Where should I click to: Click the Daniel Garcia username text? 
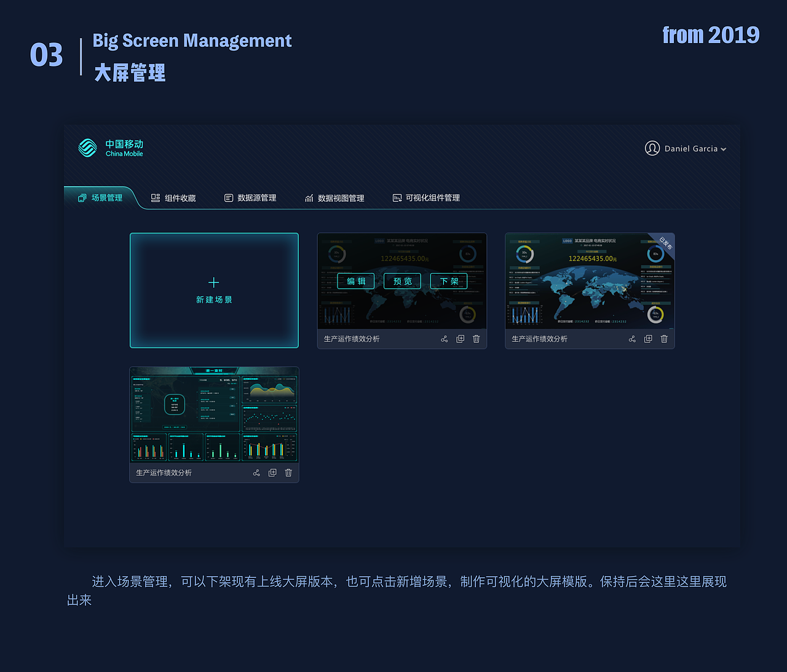[691, 149]
